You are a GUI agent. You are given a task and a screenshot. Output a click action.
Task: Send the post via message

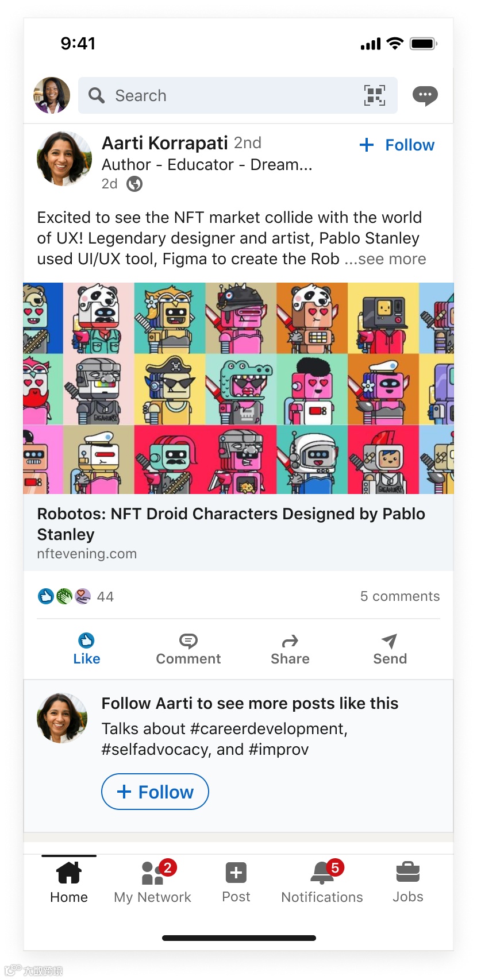(x=390, y=649)
